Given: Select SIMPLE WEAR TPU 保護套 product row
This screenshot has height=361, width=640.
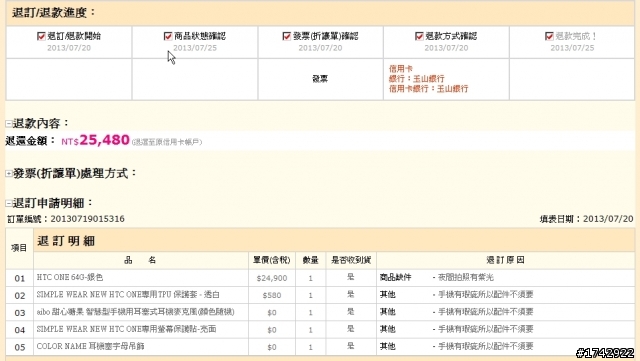Looking at the screenshot, I should click(320, 295).
